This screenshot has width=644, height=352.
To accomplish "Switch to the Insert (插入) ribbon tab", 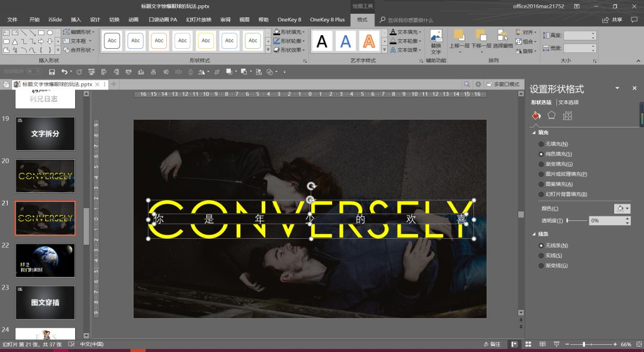I will pyautogui.click(x=76, y=20).
